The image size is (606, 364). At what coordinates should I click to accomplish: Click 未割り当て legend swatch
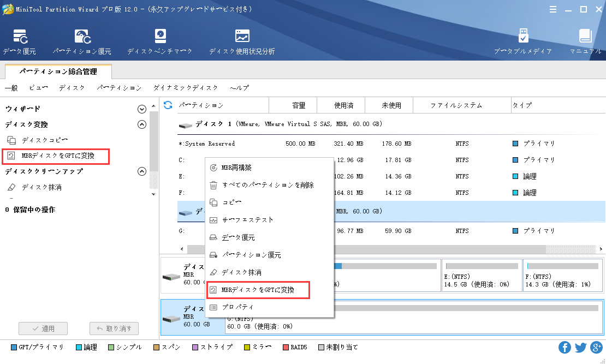click(x=321, y=348)
